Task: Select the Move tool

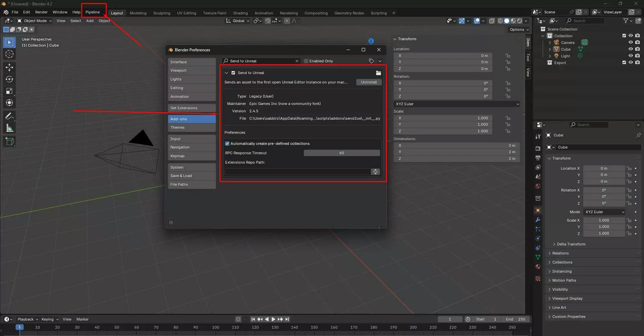Action: point(9,67)
